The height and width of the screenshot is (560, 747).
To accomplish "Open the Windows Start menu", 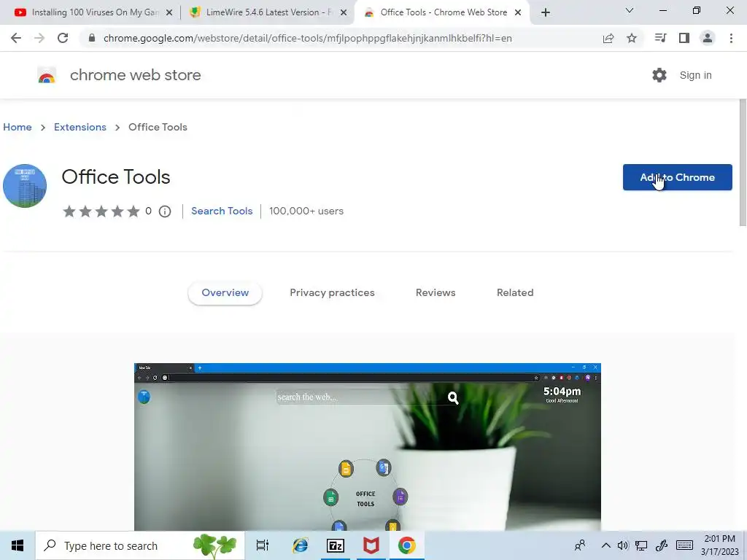I will coord(18,545).
